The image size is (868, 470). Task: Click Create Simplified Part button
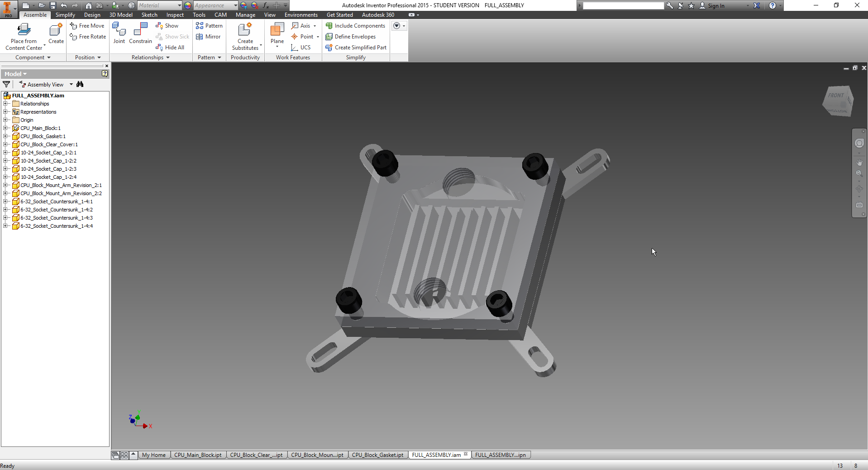tap(356, 48)
